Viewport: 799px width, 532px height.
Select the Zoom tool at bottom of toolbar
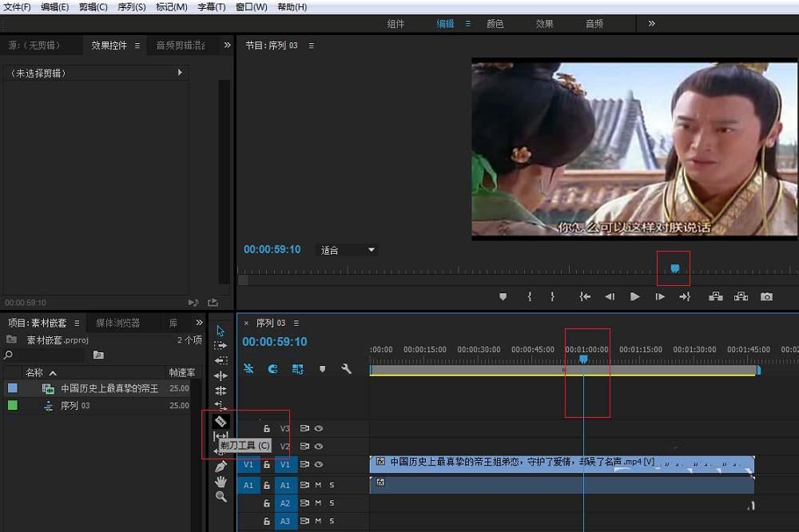point(221,497)
